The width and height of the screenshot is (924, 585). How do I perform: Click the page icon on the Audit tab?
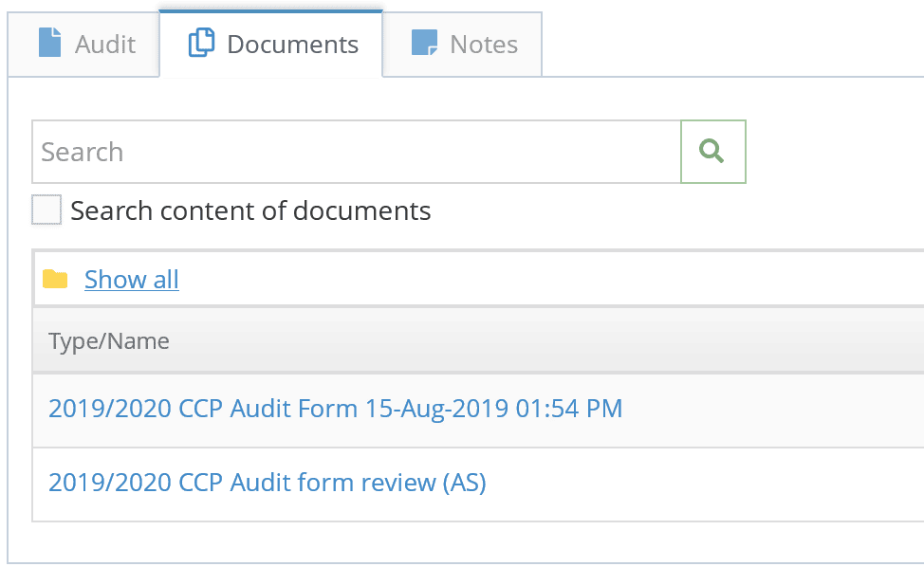49,43
